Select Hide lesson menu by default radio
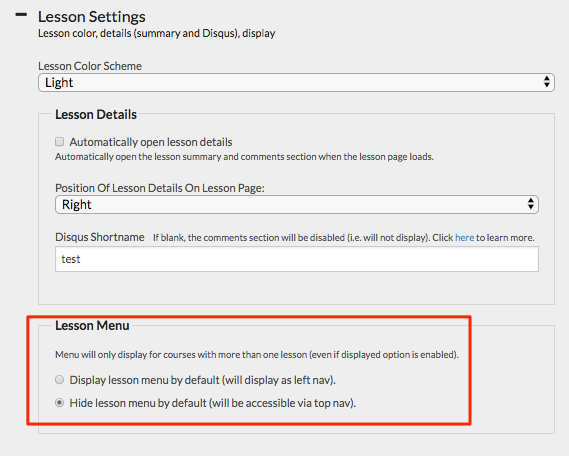 (60, 403)
